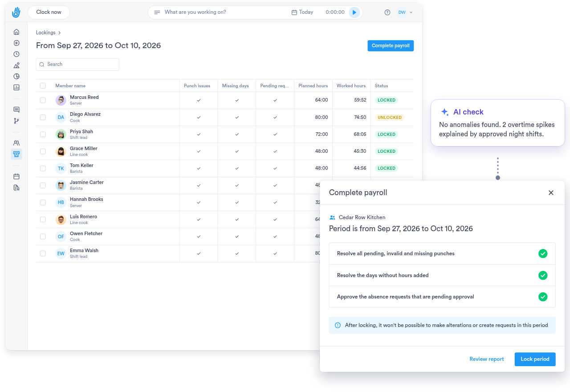Check the box for Grace Miller

pos(43,151)
